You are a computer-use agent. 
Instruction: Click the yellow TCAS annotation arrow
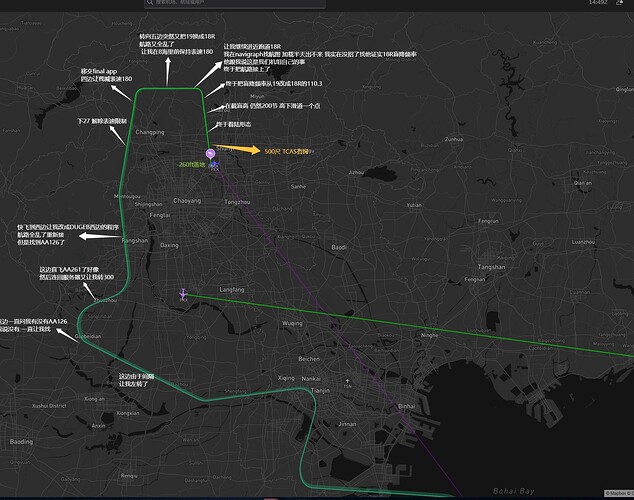241,151
